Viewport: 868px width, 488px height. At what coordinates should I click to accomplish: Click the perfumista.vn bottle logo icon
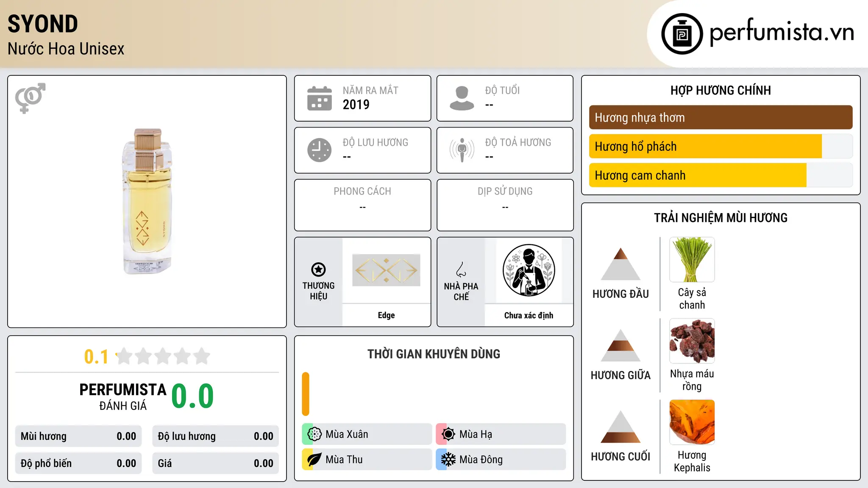pos(682,34)
